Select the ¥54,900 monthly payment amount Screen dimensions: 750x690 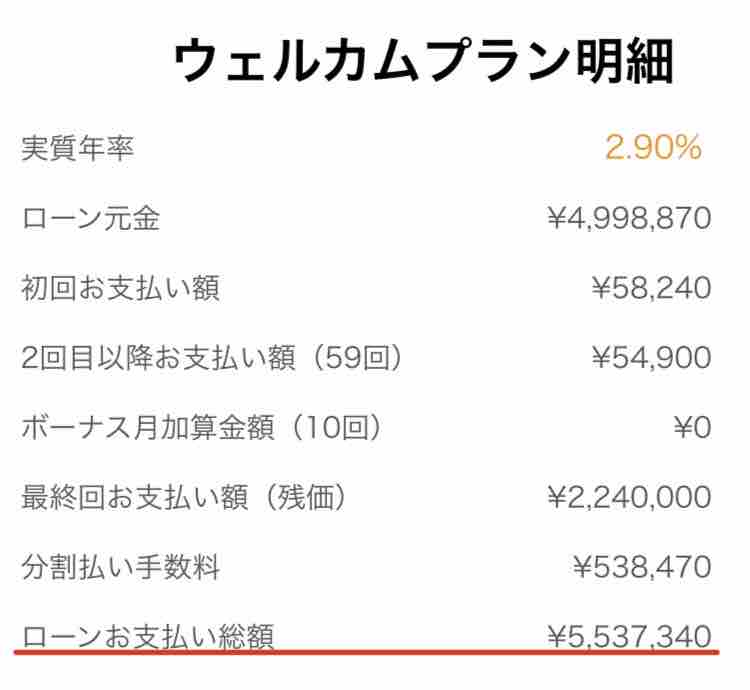click(x=650, y=357)
